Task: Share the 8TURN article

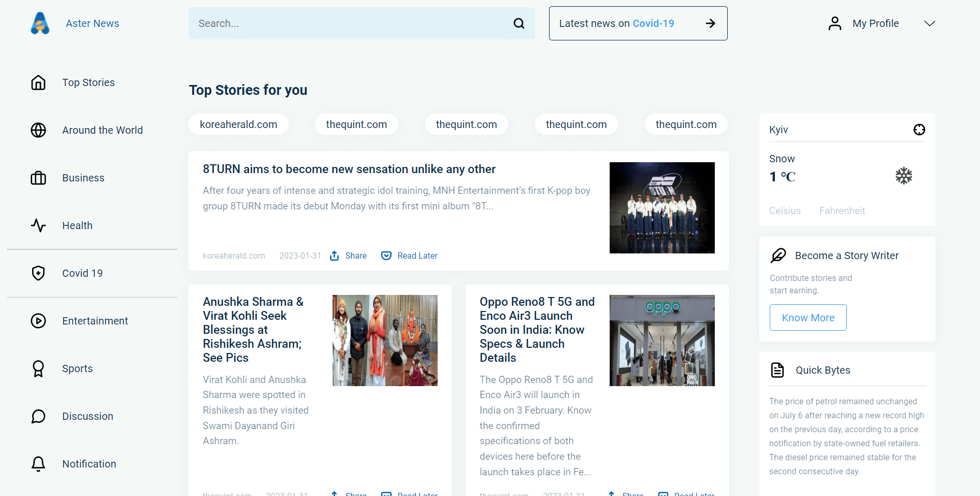Action: tap(348, 256)
